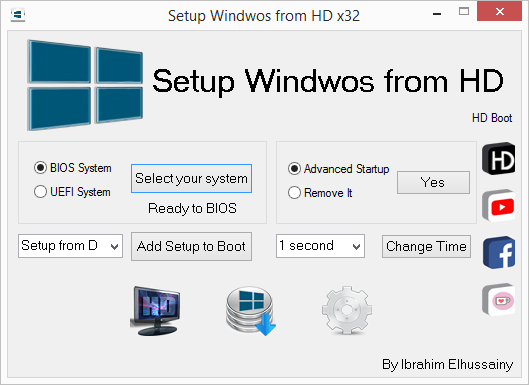Click the Windows disk download icon

251,311
